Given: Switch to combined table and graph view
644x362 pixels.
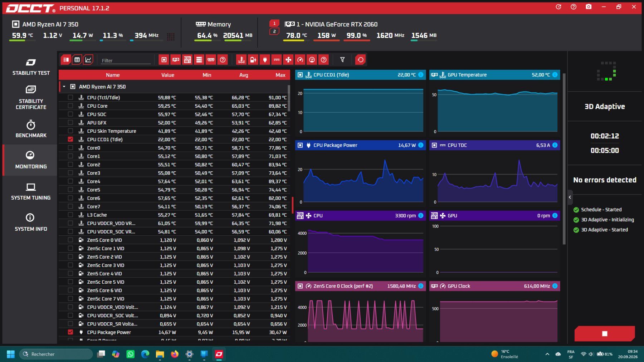Looking at the screenshot, I should pos(66,60).
